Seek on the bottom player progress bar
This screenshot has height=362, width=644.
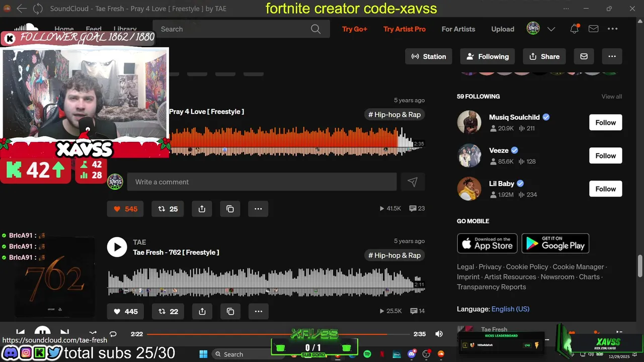[x=278, y=334]
